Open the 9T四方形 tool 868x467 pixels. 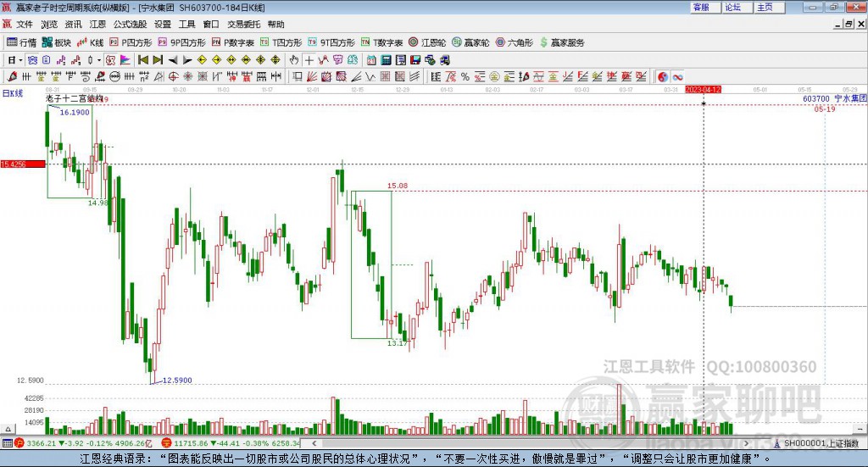click(331, 42)
